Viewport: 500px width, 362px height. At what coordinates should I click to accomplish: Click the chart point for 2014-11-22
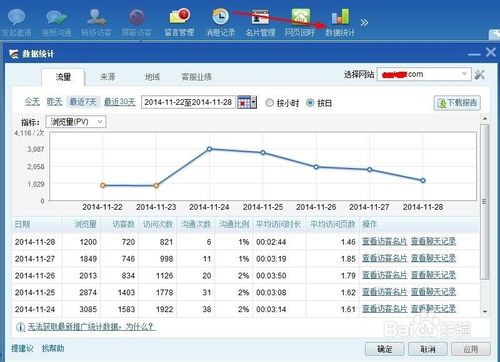[103, 185]
